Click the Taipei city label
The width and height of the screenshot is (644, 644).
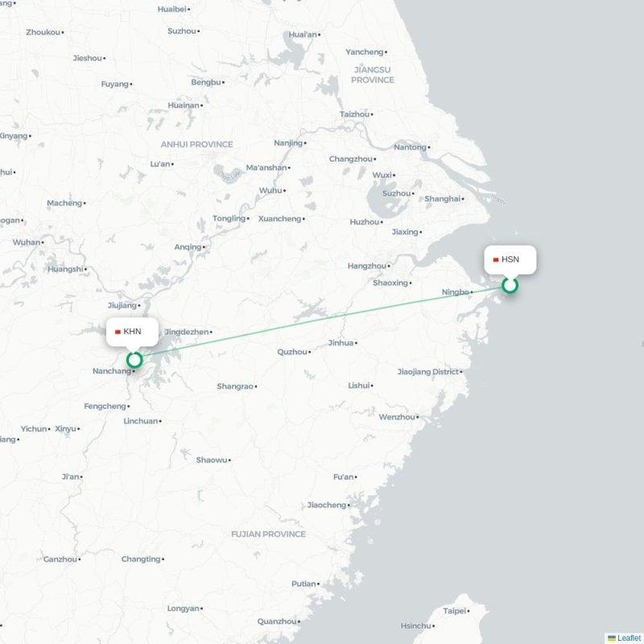tap(454, 611)
